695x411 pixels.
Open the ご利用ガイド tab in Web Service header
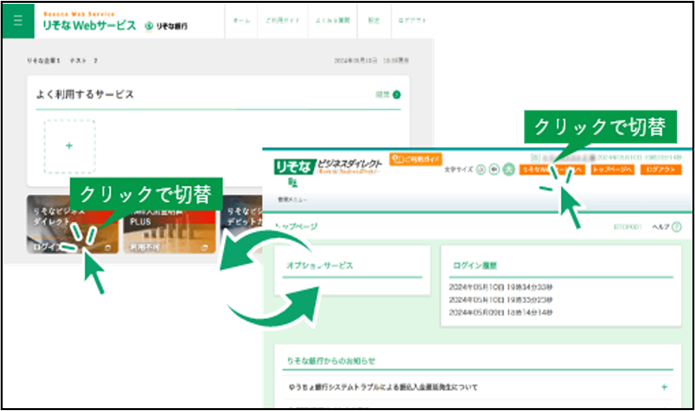pos(283,20)
